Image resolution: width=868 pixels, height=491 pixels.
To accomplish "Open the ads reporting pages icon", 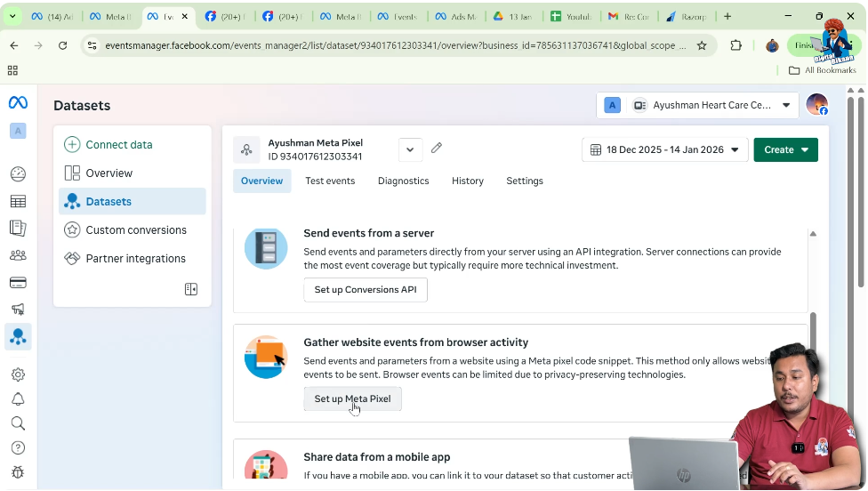I will pos(18,228).
